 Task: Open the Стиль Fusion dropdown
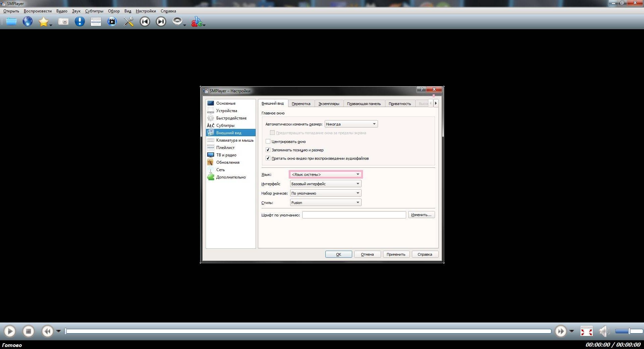[326, 203]
